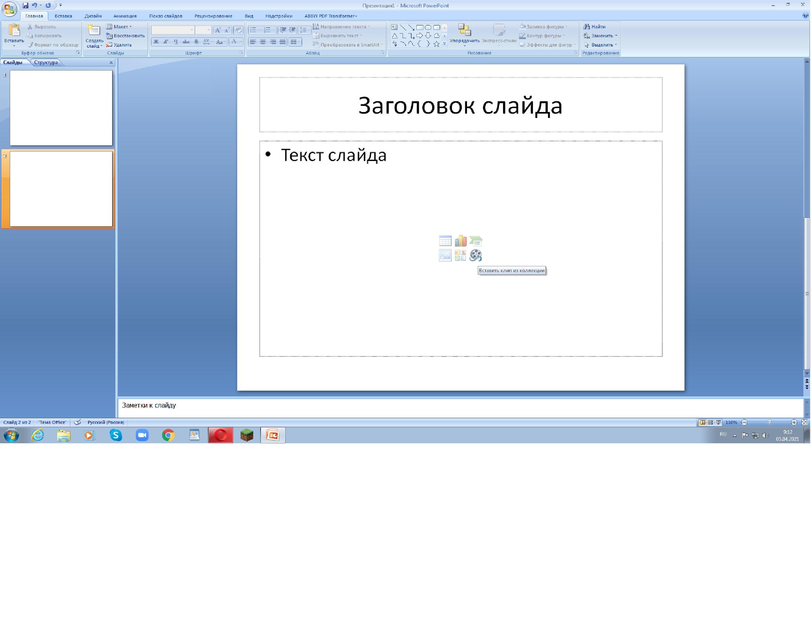Open the Вставка ribbon tab
The width and height of the screenshot is (812, 644).
63,16
